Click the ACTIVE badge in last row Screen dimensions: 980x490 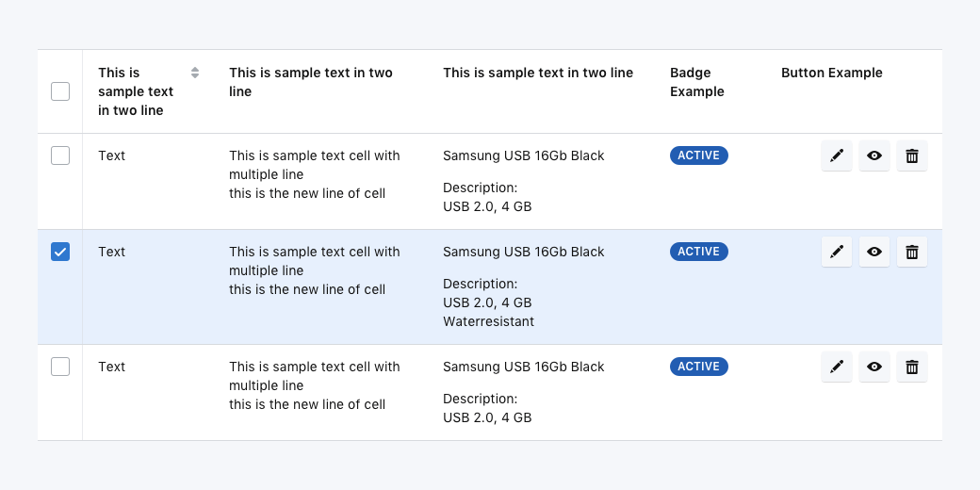698,367
